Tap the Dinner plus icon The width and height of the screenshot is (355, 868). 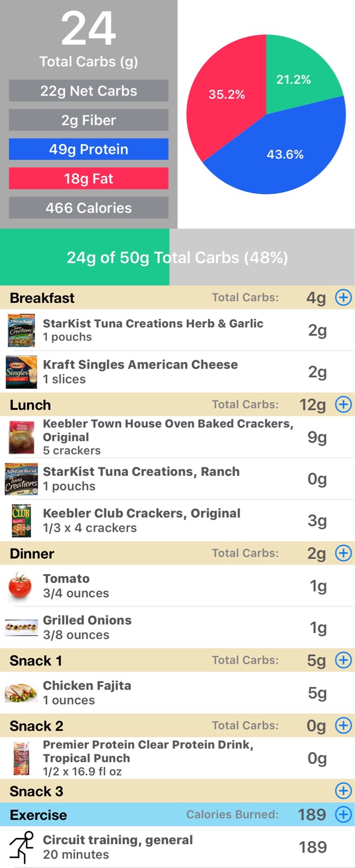[x=343, y=553]
